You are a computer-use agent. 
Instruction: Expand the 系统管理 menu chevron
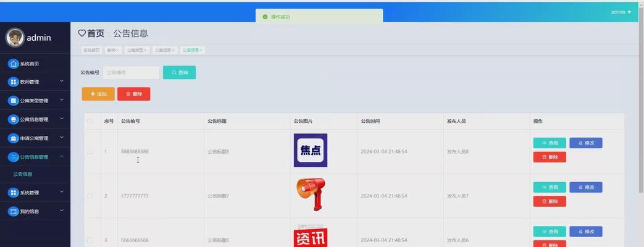pos(62,192)
